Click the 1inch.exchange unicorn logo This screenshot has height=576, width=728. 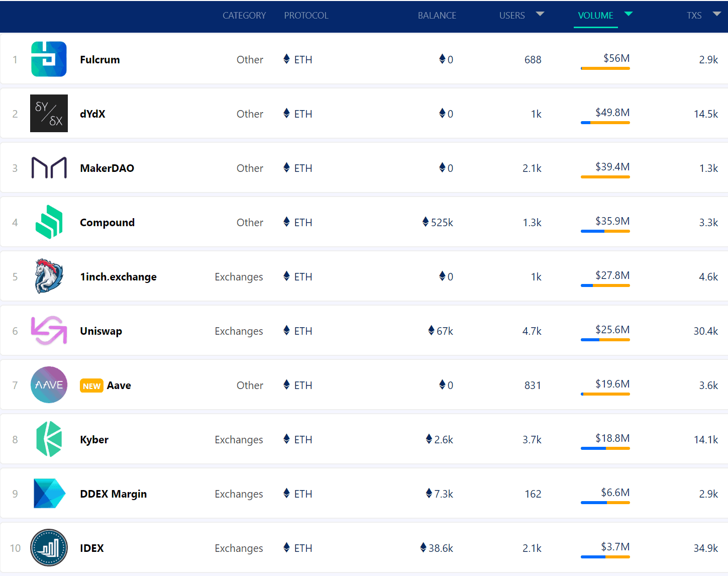tap(49, 276)
